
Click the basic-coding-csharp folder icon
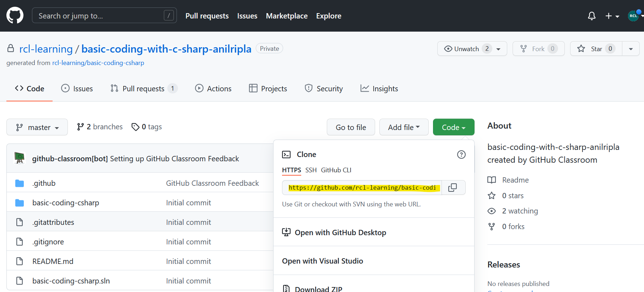(20, 203)
